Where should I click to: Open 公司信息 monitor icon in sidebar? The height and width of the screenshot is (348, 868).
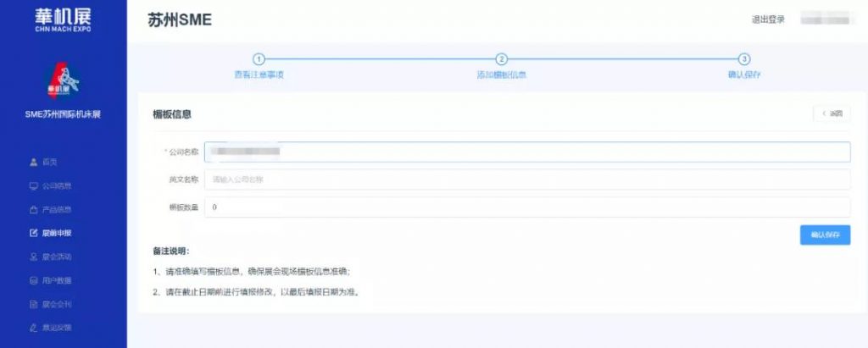pyautogui.click(x=33, y=186)
